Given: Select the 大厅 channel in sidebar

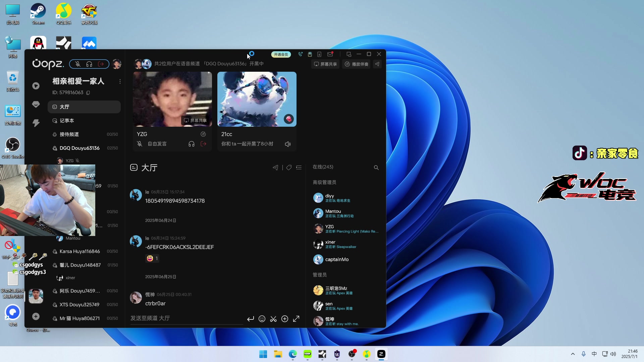Looking at the screenshot, I should (x=84, y=107).
